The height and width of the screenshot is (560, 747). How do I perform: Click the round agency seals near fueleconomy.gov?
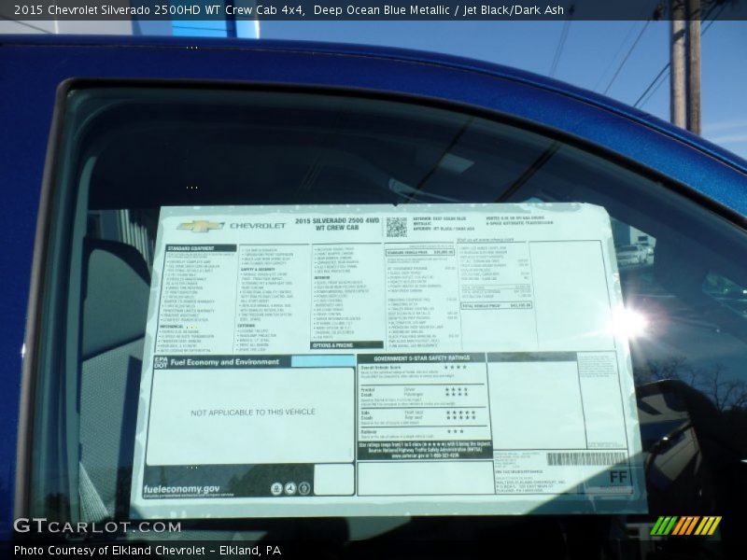pyautogui.click(x=290, y=488)
